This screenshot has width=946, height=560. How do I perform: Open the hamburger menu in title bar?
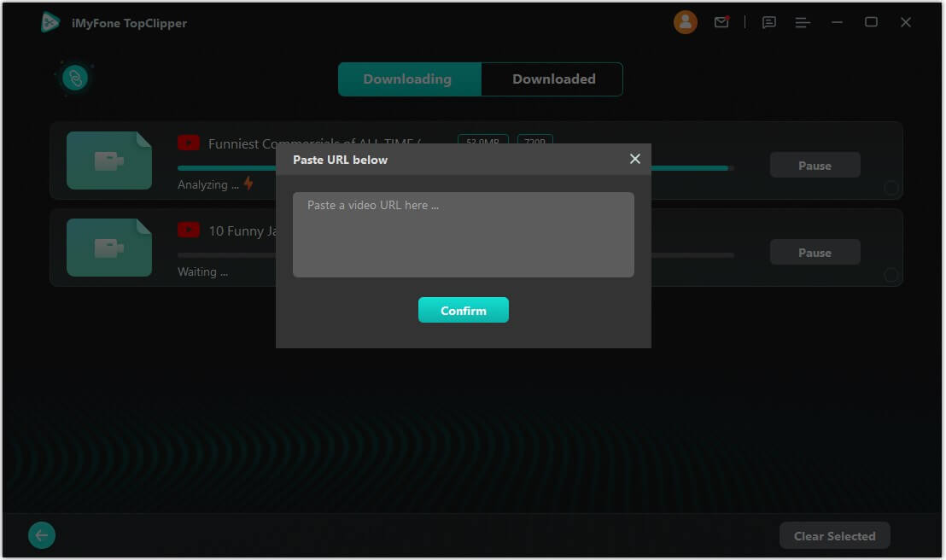[803, 23]
